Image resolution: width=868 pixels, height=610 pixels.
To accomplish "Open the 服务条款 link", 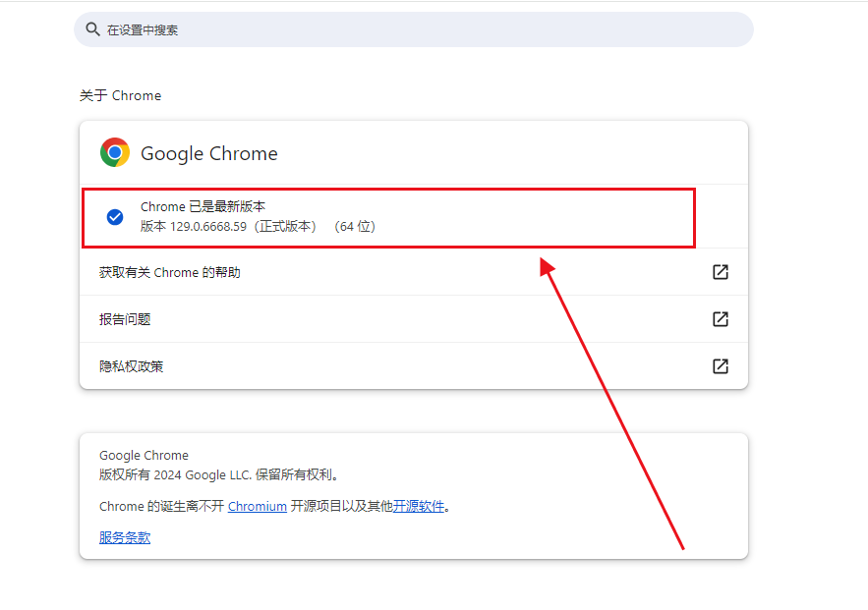I will click(125, 537).
